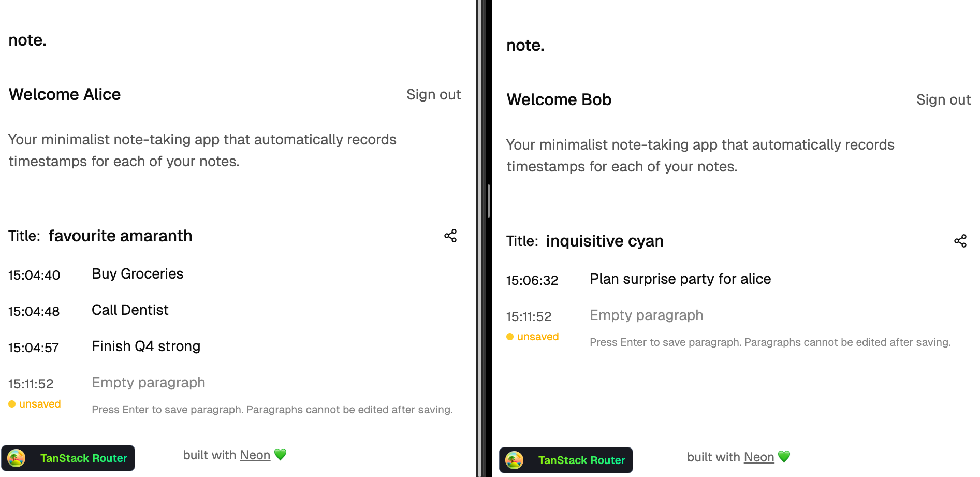
Task: Click the 'Buy Groceries' note entry
Action: pos(138,274)
